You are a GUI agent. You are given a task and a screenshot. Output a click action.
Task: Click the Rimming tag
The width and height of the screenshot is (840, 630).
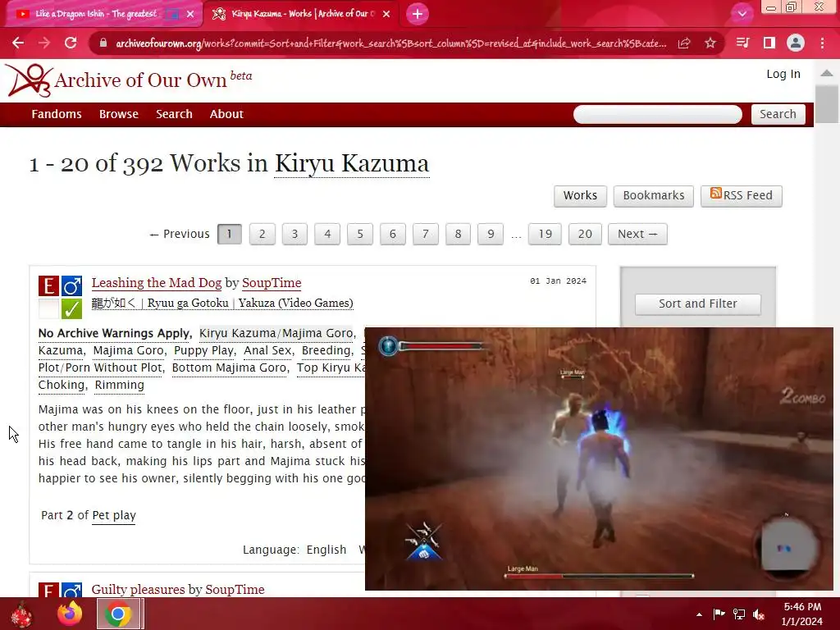click(x=120, y=385)
